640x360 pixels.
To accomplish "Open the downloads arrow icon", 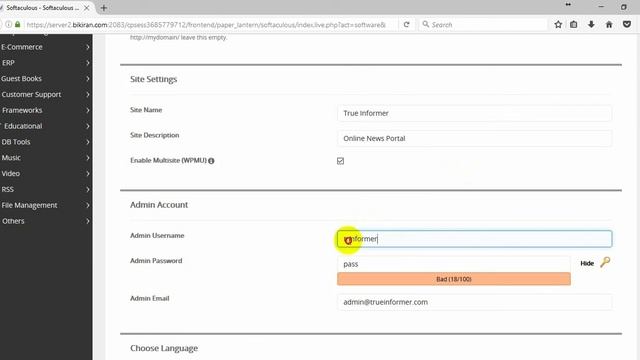I will point(591,24).
